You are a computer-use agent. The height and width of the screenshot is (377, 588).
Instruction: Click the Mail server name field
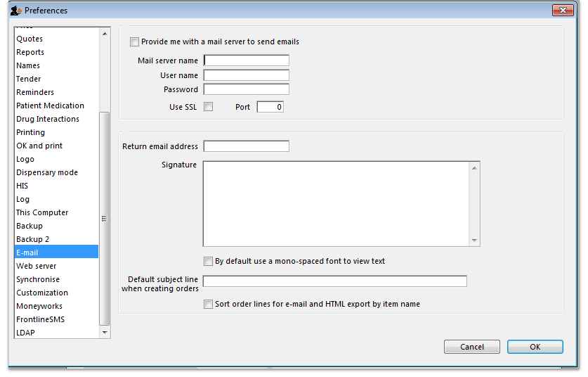pos(247,60)
